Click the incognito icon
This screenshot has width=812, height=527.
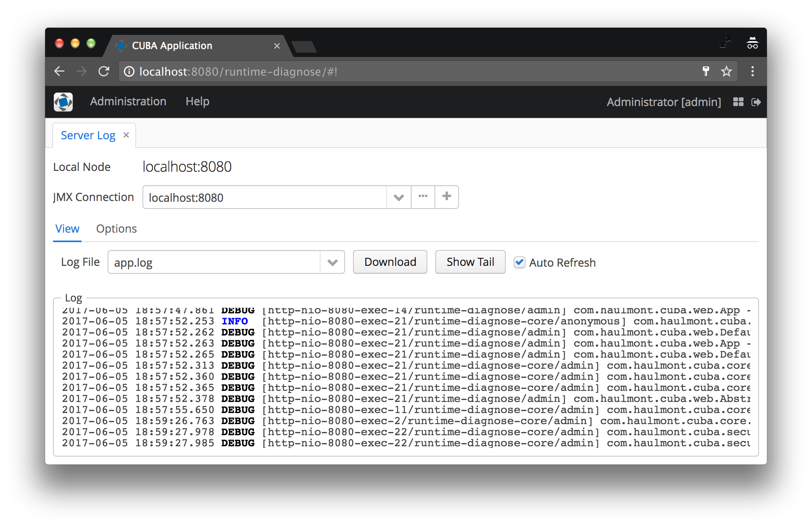pyautogui.click(x=752, y=43)
